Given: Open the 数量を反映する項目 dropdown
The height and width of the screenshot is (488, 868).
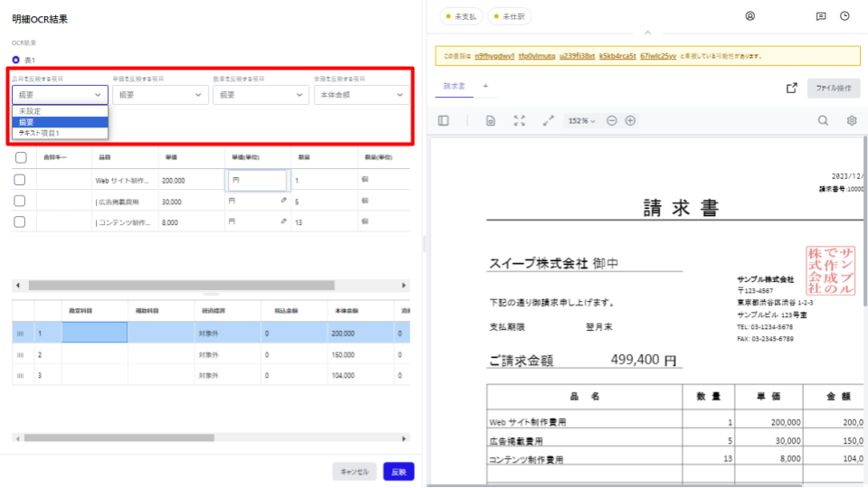Looking at the screenshot, I should [260, 95].
